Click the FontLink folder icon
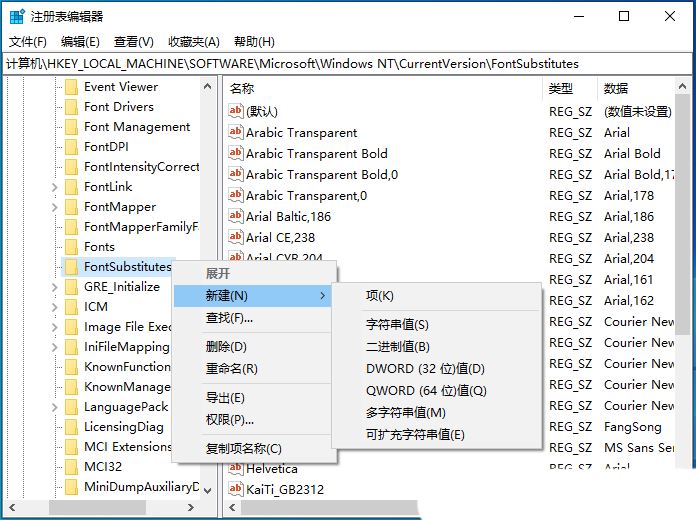The image size is (696, 520). [71, 187]
